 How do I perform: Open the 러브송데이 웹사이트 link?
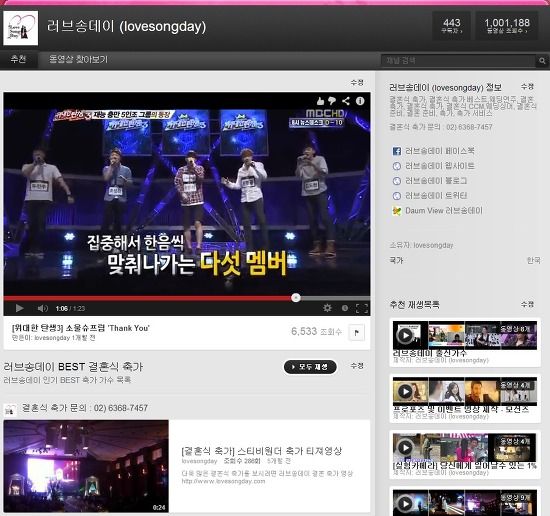pos(440,166)
